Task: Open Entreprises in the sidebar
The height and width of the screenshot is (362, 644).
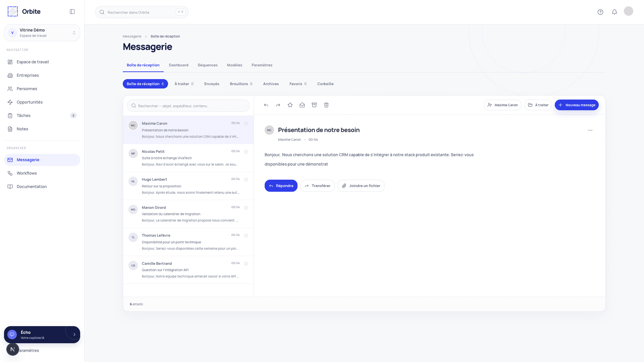Action: (x=42, y=75)
